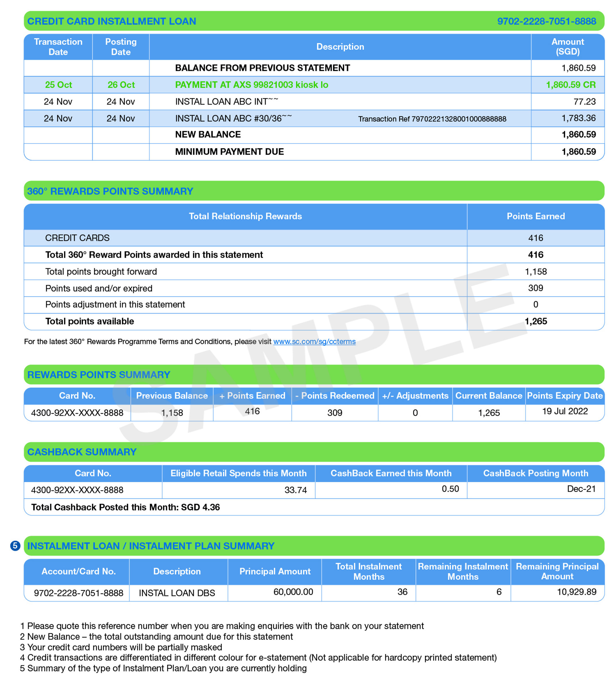Viewport: 616px width, 698px height.
Task: Click the +/- Adjustments column header
Action: [415, 396]
